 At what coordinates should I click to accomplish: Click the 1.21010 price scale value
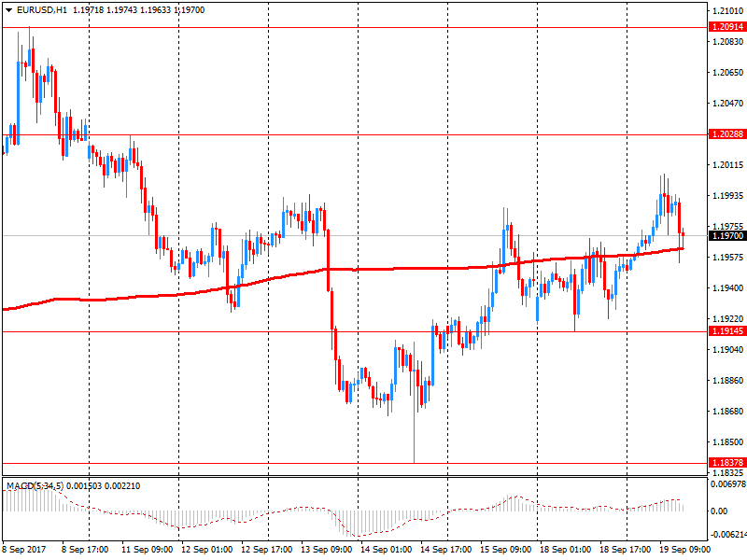tap(728, 11)
